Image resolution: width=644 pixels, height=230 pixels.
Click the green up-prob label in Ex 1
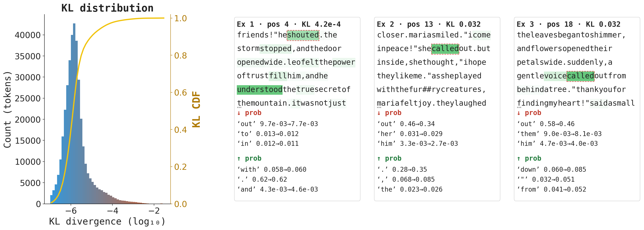coord(249,158)
